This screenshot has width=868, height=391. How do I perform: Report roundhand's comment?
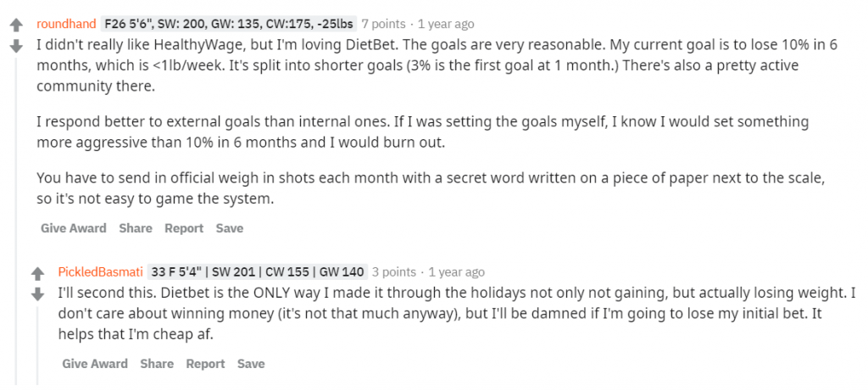pos(184,228)
